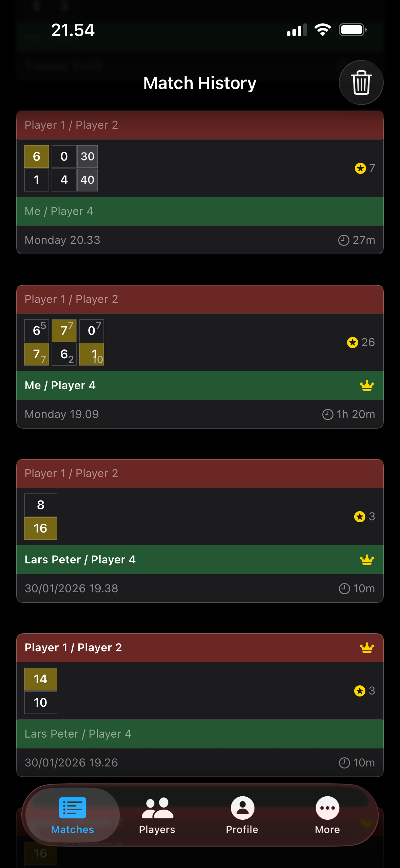Click clock icon next to 1h 20m
400x868 pixels.
[328, 414]
